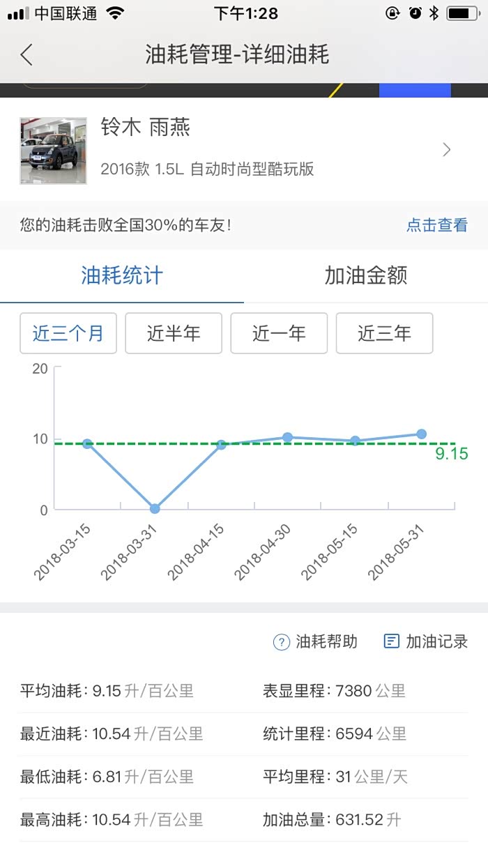Screen dimensions: 488x868
Task: Tap the alarm clock status icon
Action: [x=415, y=13]
